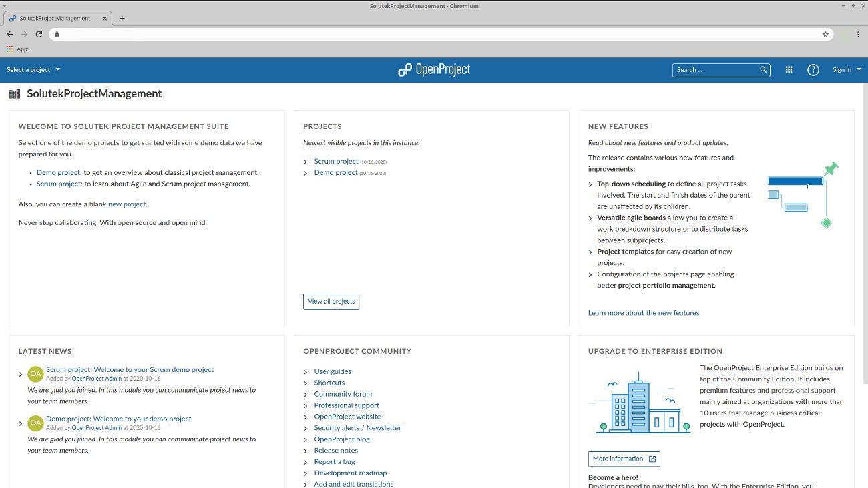Click the chevron beside Versatile agile boards
This screenshot has width=868, height=488.
point(590,218)
